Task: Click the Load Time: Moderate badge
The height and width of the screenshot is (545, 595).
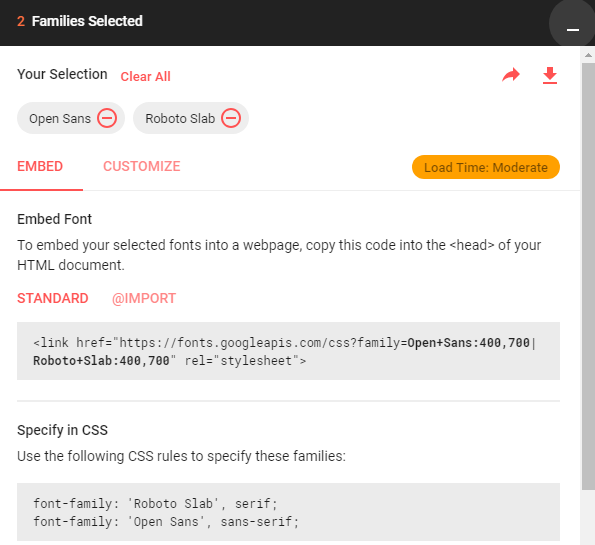Action: (486, 167)
